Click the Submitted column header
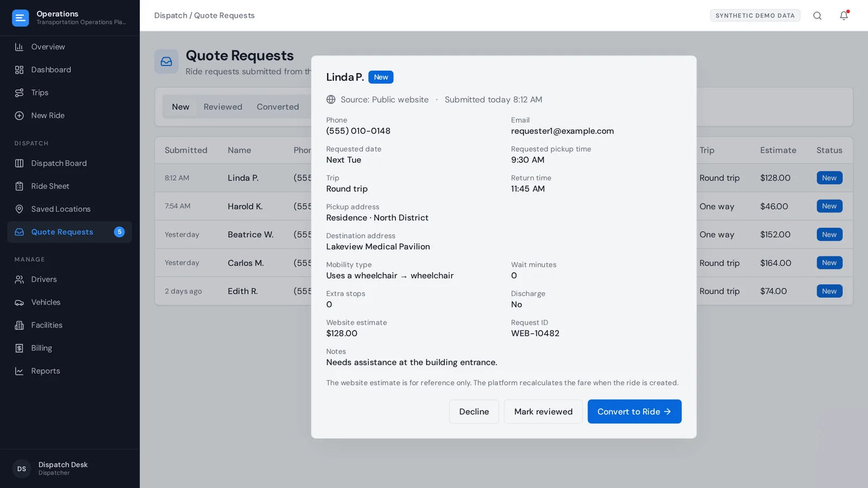The height and width of the screenshot is (488, 868). tap(186, 150)
